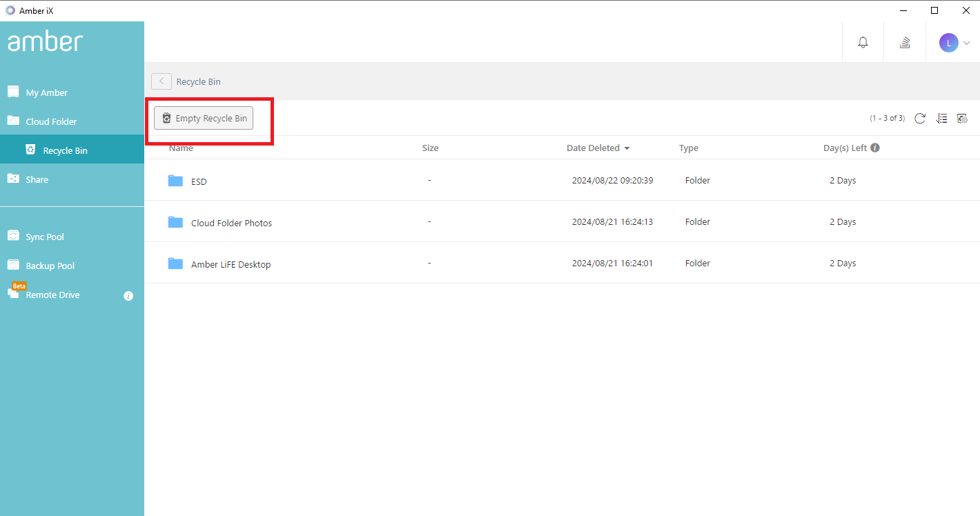The image size is (980, 516).
Task: Click date 2024/08/21 16:24:01
Action: [x=613, y=264]
